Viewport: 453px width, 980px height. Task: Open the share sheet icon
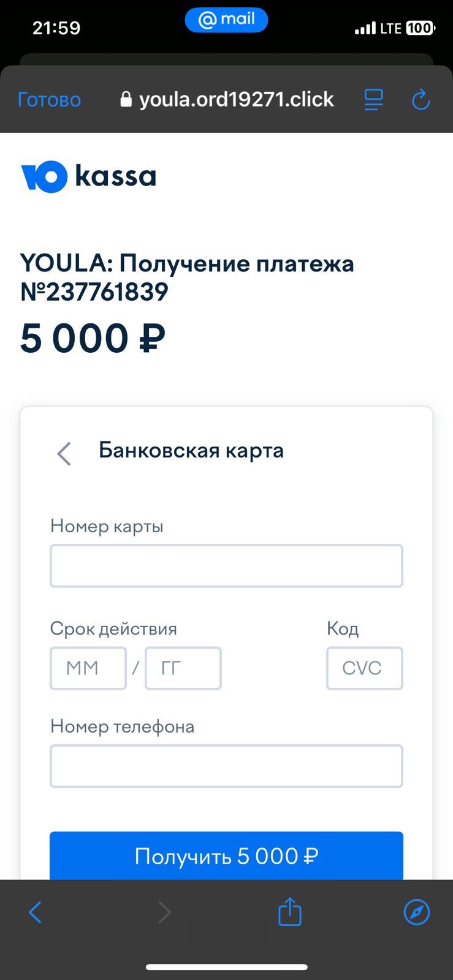[x=290, y=911]
